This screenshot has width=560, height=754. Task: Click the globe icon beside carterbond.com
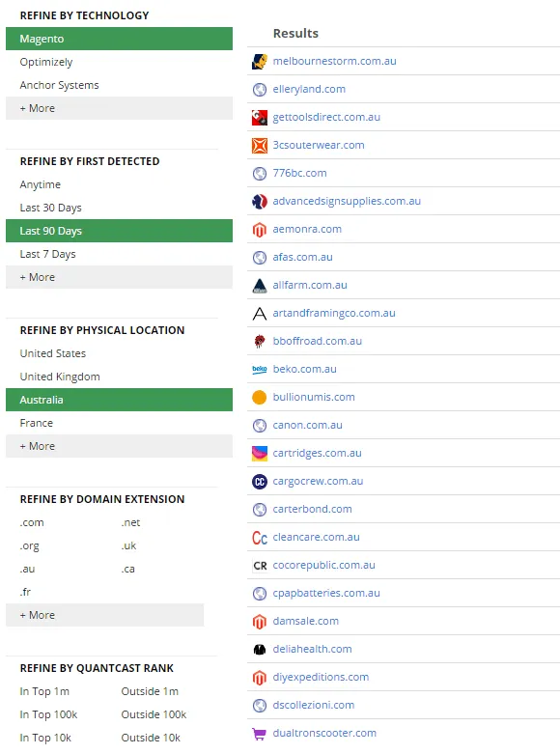point(260,509)
